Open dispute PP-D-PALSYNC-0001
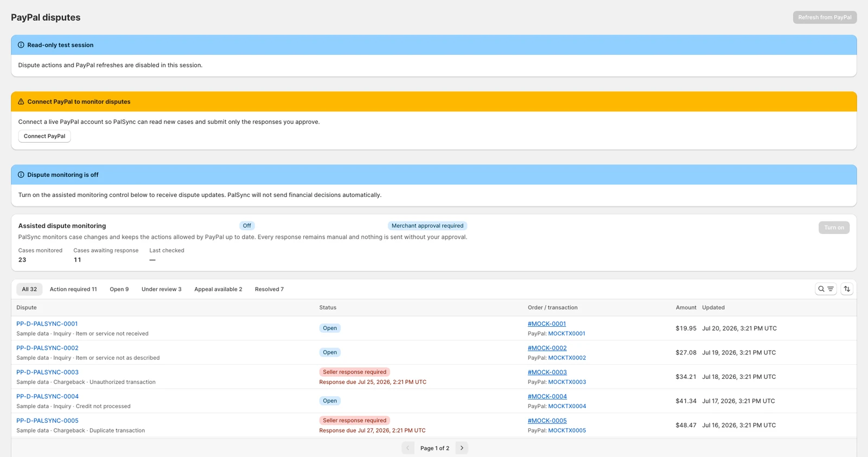Image resolution: width=868 pixels, height=457 pixels. tap(47, 324)
